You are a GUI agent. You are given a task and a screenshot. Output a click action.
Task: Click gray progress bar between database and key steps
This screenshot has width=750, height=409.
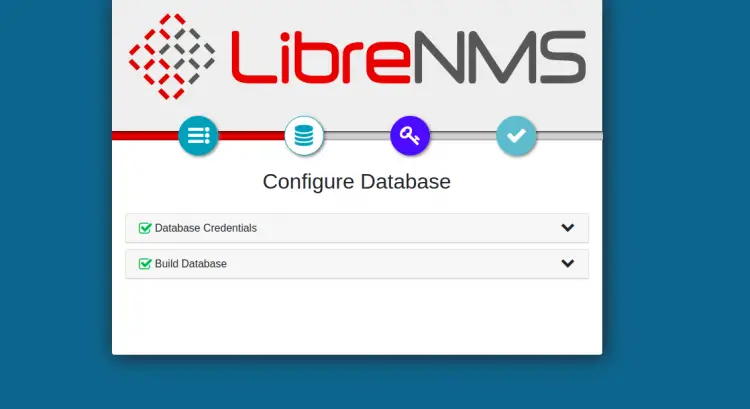click(357, 136)
